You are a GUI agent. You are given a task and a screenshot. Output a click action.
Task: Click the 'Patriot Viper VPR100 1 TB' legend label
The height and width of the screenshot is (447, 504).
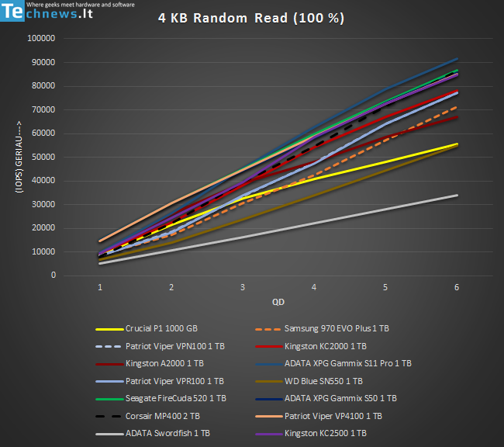pos(174,381)
